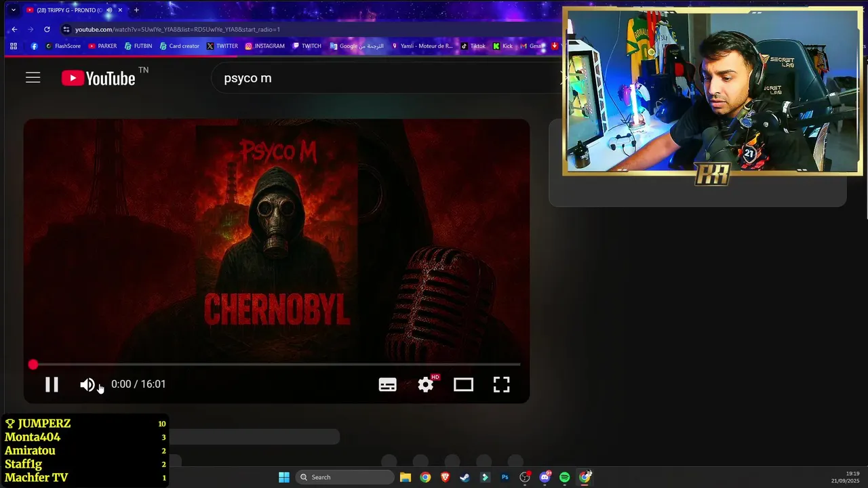
Task: Open the YouTube hamburger guide menu
Action: click(x=33, y=78)
